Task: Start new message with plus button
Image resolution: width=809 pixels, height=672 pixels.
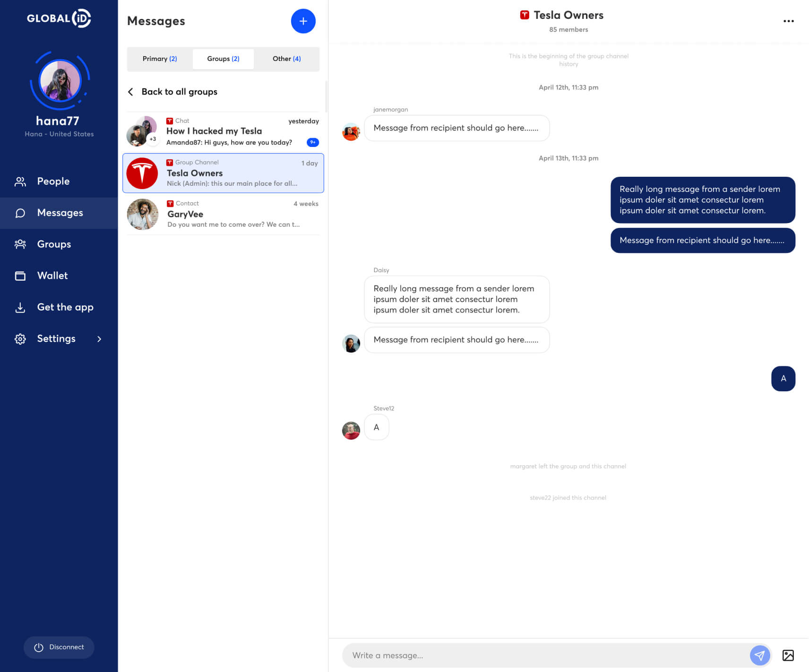Action: (x=303, y=21)
